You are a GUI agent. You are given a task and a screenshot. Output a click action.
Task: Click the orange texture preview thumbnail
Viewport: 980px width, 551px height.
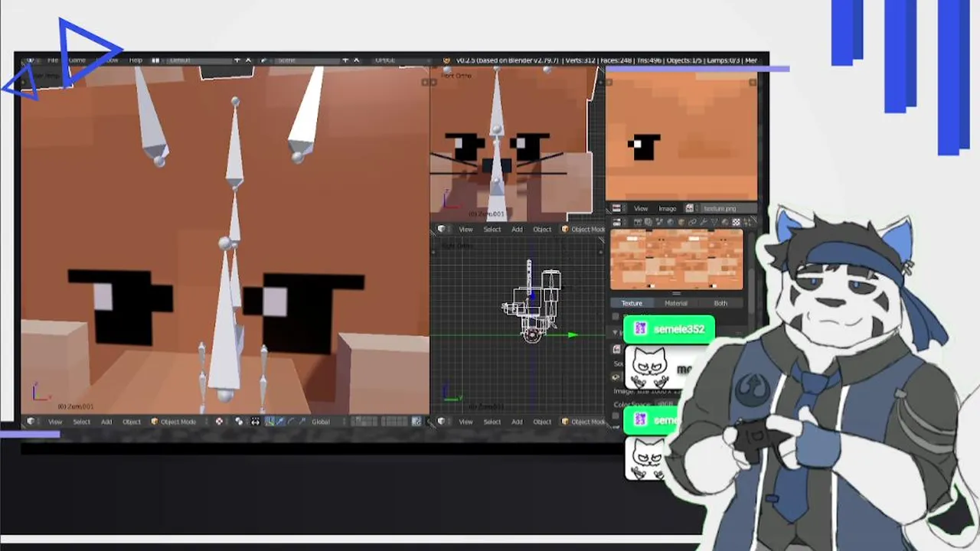[676, 260]
